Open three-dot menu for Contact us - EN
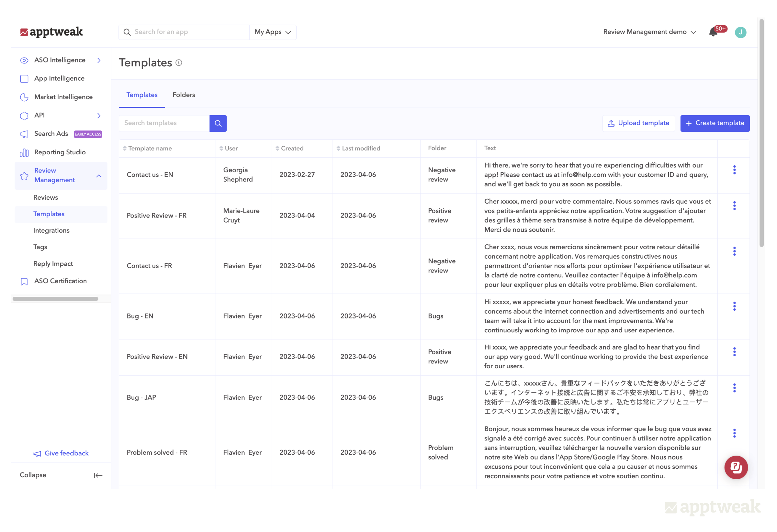The height and width of the screenshot is (532, 777). (x=734, y=170)
